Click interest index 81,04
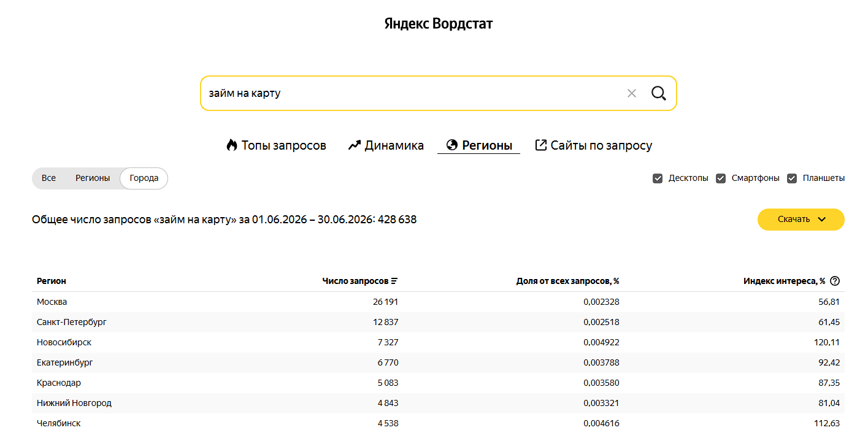 (x=829, y=403)
